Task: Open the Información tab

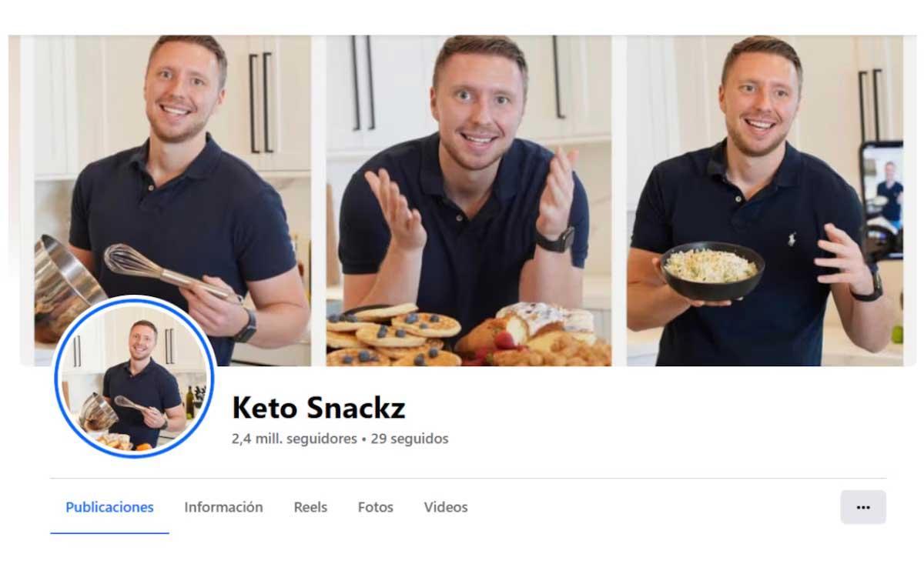Action: 223,507
